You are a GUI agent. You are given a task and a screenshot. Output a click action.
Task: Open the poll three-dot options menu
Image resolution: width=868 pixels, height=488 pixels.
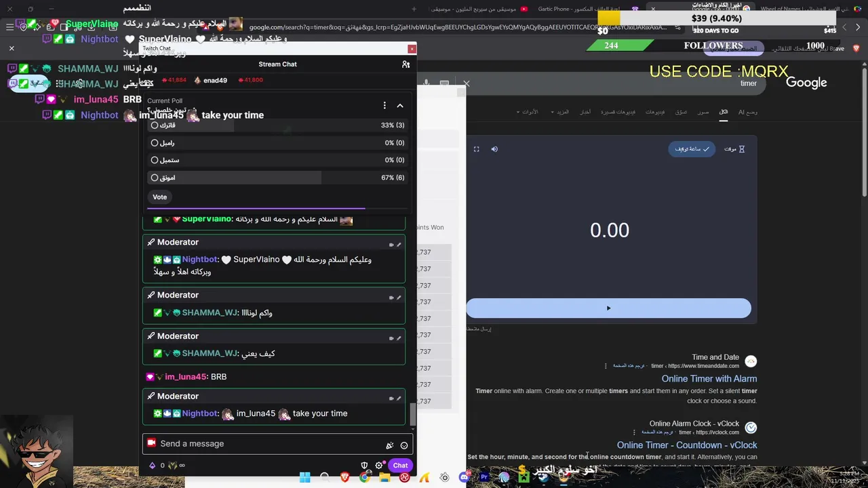click(x=384, y=106)
